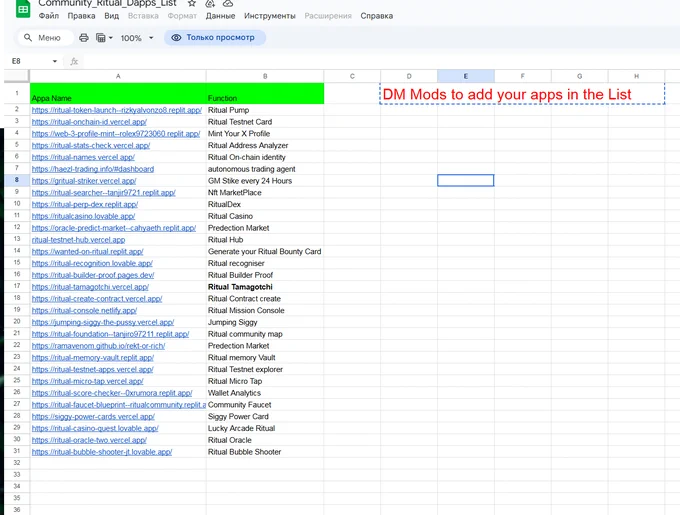Select the 'Mint Your X Profile' cell

click(x=265, y=134)
